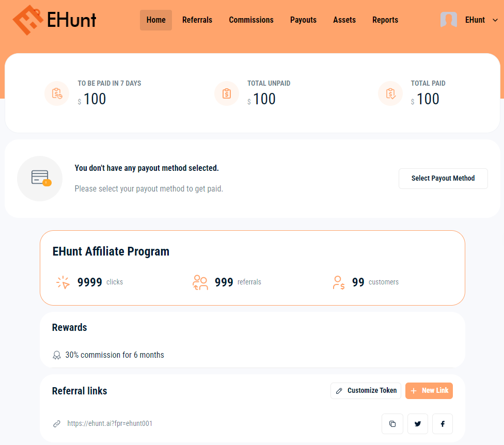Screen dimensions: 504x445
Task: Open the Assets tab
Action: point(344,20)
